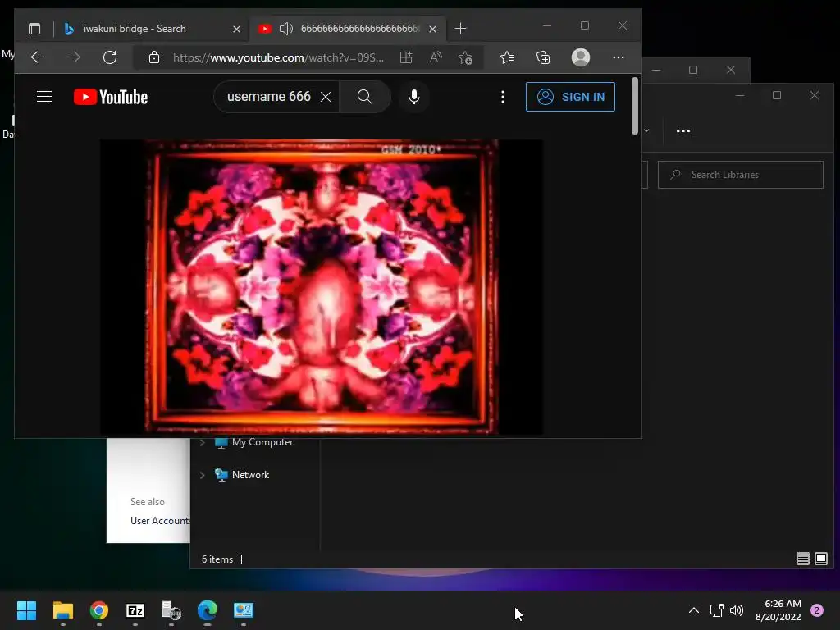This screenshot has height=630, width=840.
Task: Open volume control in system tray
Action: point(737,610)
